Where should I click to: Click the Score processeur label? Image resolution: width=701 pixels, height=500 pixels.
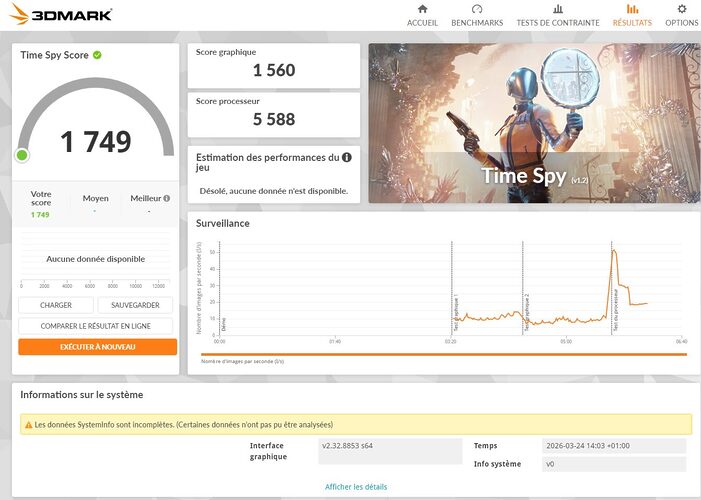[x=228, y=101]
